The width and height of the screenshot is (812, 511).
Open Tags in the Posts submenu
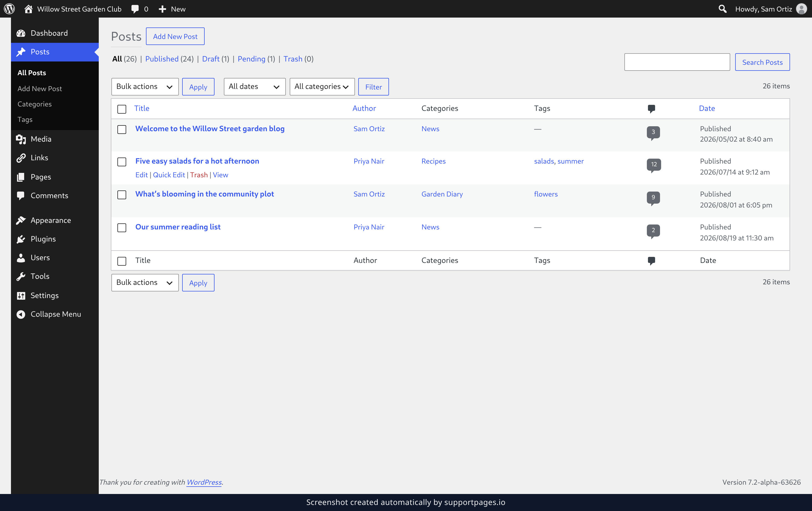pyautogui.click(x=25, y=119)
